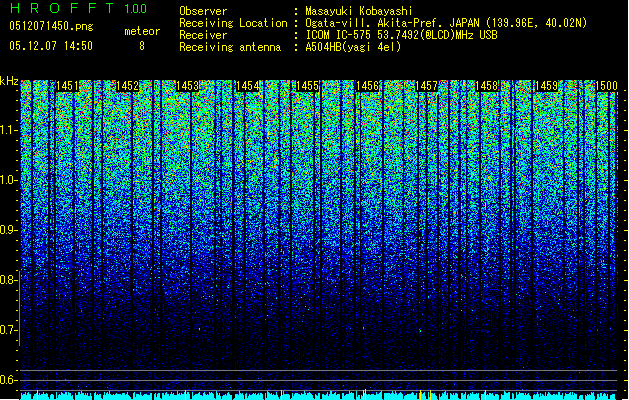Click the HROFFT 1.0.0 title text

[x=78, y=8]
